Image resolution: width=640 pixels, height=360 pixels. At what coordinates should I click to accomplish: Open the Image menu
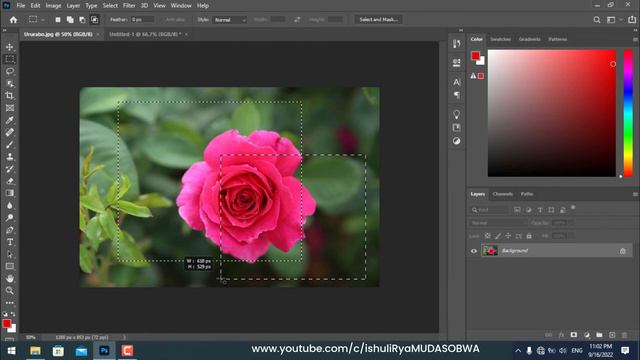53,6
